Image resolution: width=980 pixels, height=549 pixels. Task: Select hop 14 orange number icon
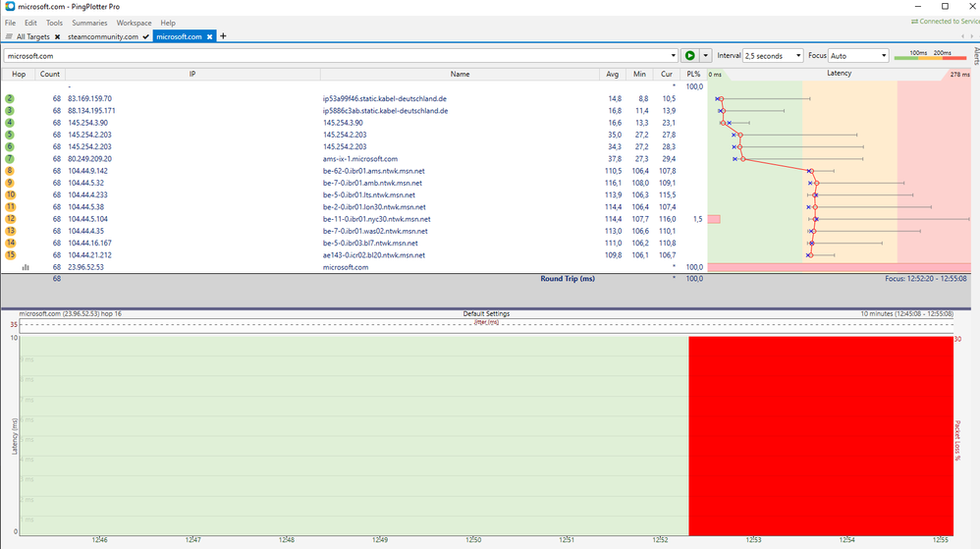point(10,244)
